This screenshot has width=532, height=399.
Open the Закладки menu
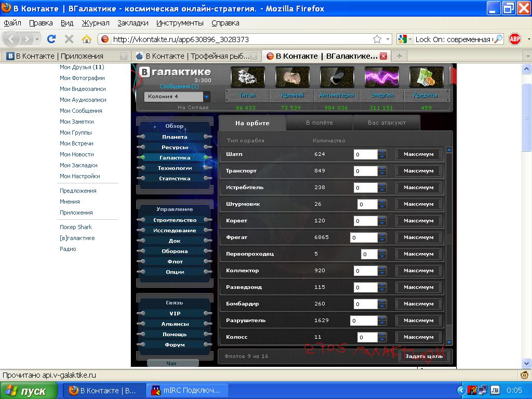133,23
